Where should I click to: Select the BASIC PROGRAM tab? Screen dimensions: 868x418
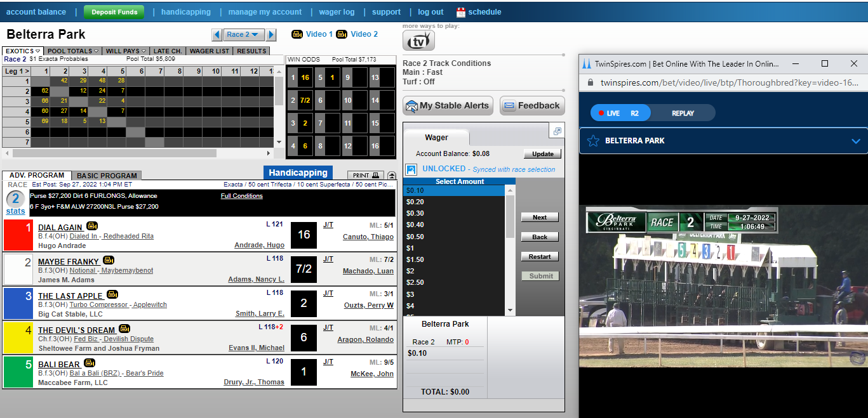pyautogui.click(x=107, y=176)
